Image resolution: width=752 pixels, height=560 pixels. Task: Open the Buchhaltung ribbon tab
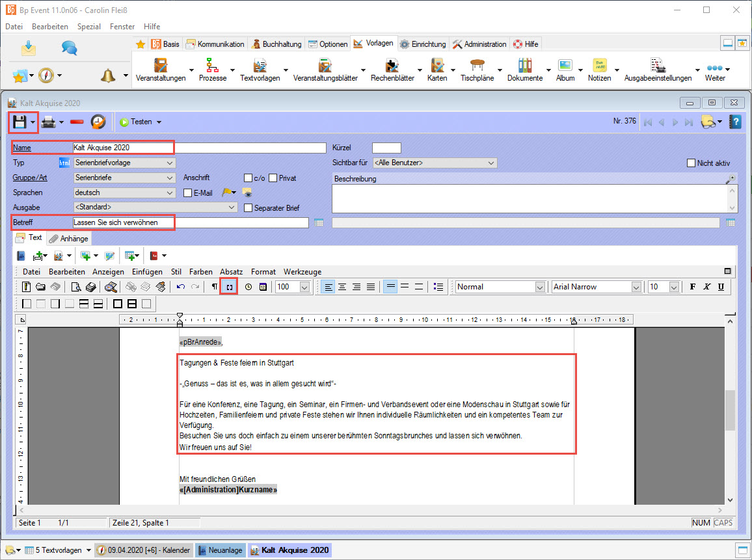tap(276, 44)
